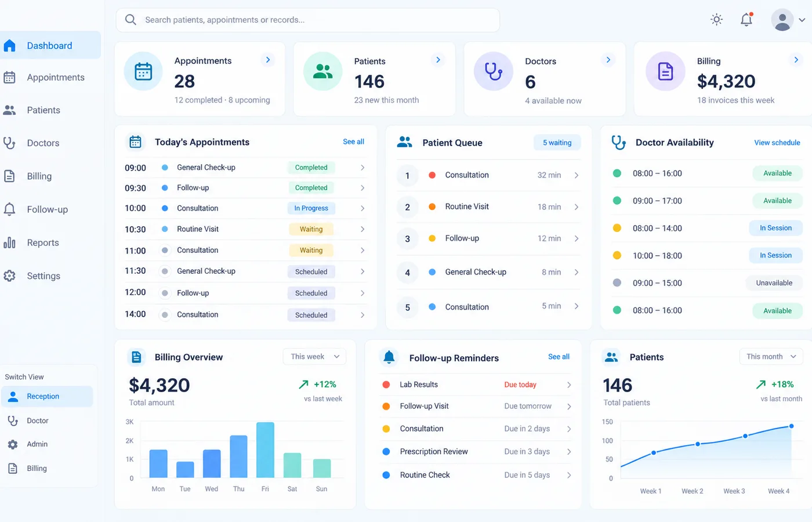Click the sidebar Follow-up bell icon
Image resolution: width=812 pixels, height=522 pixels.
tap(9, 209)
